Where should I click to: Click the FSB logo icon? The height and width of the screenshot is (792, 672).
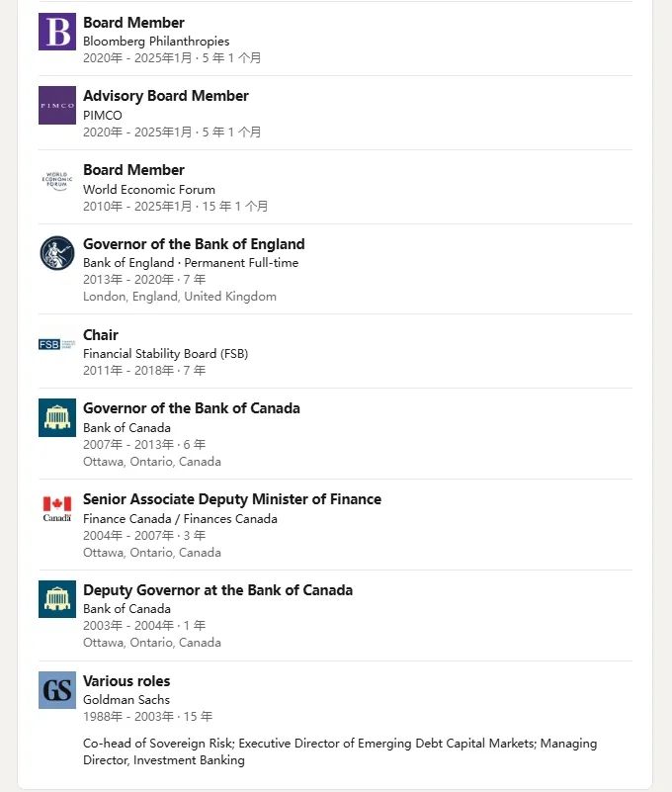tap(57, 344)
